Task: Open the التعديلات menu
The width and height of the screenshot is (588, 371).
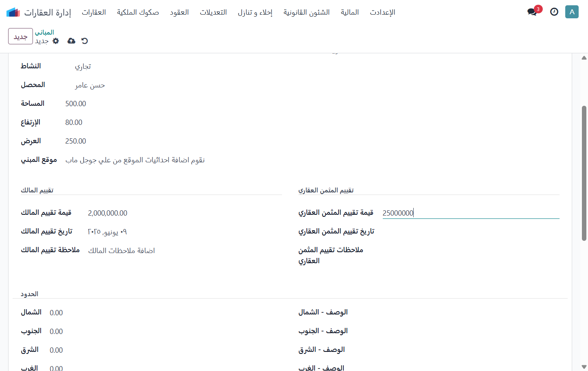Action: pyautogui.click(x=213, y=12)
